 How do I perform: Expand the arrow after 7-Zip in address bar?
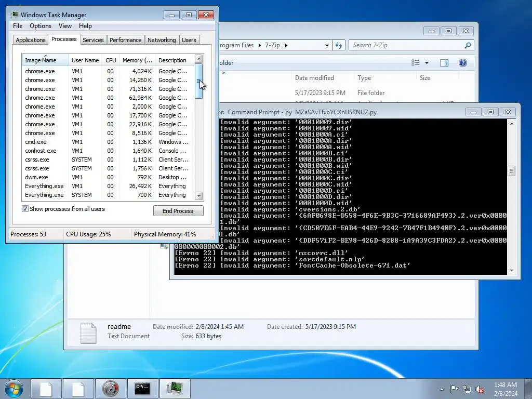click(x=286, y=45)
